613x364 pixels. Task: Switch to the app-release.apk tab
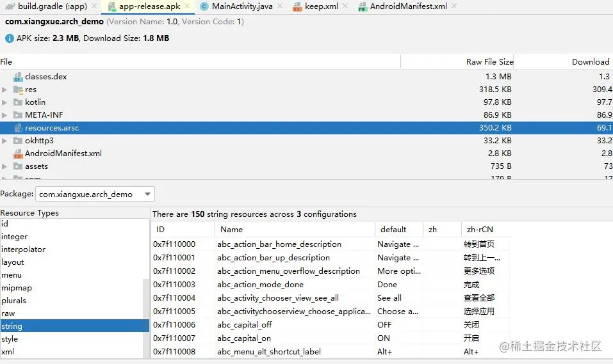[149, 6]
